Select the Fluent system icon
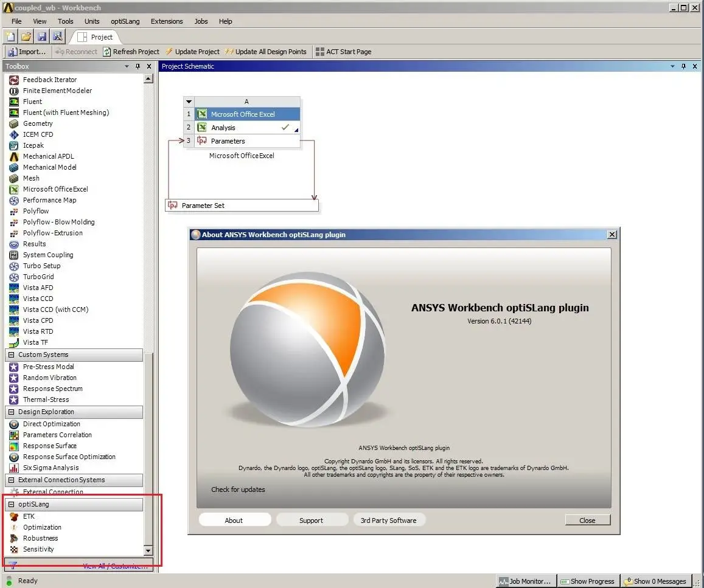 pos(14,102)
